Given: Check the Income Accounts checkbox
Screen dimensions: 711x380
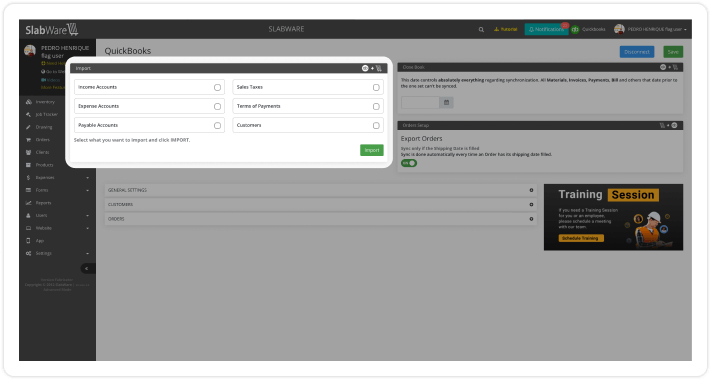Looking at the screenshot, I should pos(217,87).
